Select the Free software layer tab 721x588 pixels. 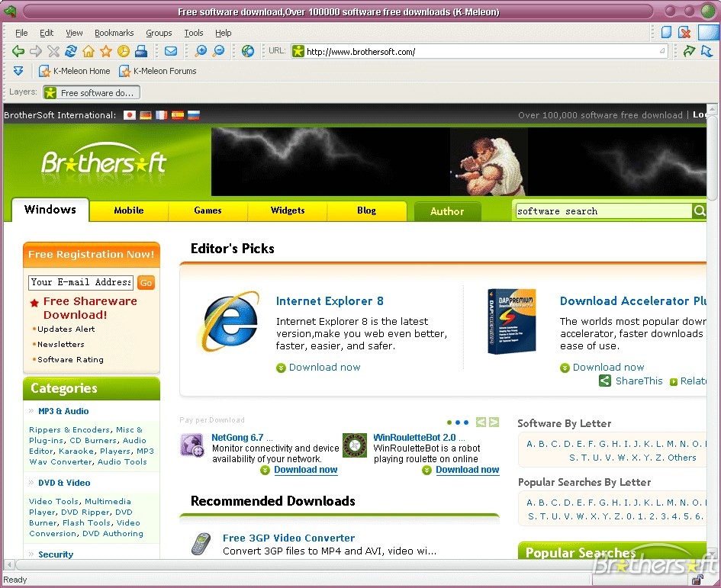coord(92,93)
